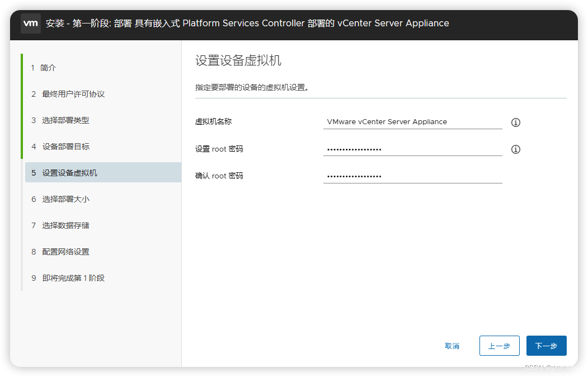The width and height of the screenshot is (588, 377).
Task: Open step 2 最终用户许可协议
Action: 68,94
